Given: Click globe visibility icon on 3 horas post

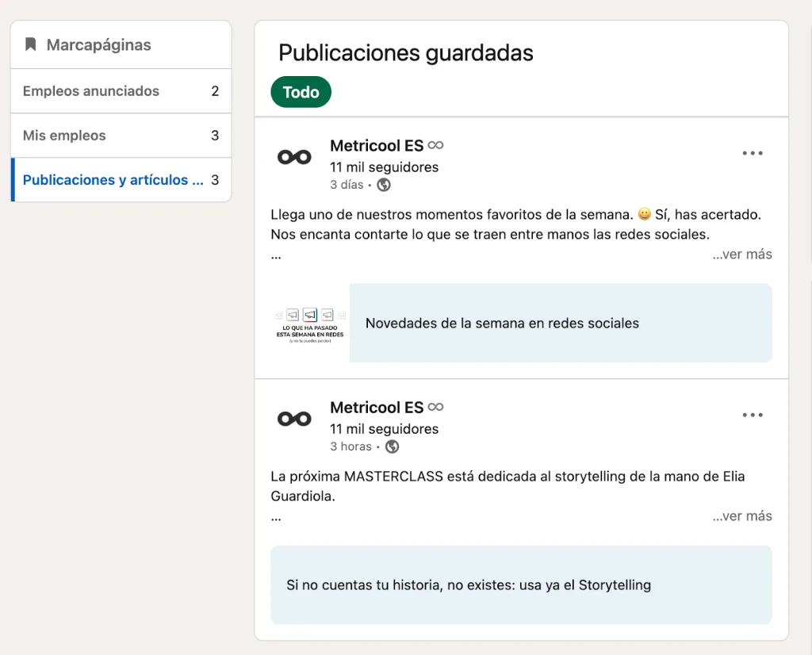Looking at the screenshot, I should click(392, 446).
